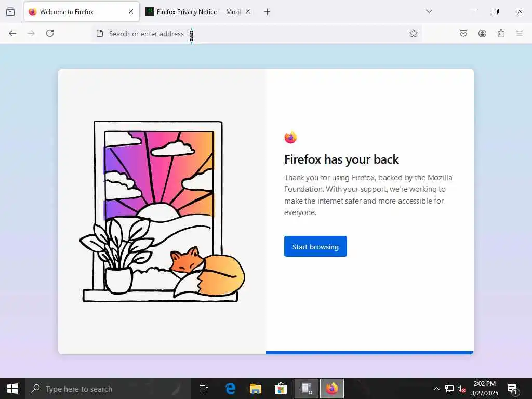Screen dimensions: 532x399
Task: Switch to Firefox Privacy Notice tab
Action: click(198, 11)
